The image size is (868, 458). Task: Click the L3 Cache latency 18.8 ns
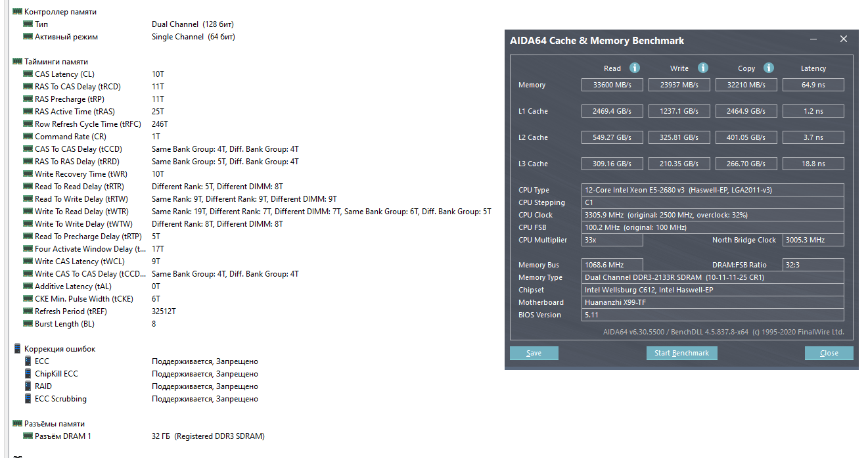click(813, 164)
